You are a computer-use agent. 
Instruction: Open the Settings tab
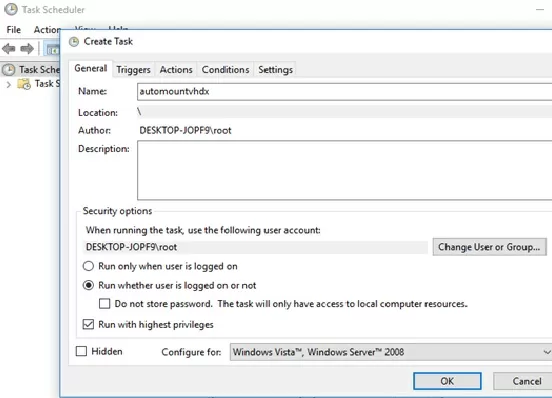pyautogui.click(x=275, y=70)
